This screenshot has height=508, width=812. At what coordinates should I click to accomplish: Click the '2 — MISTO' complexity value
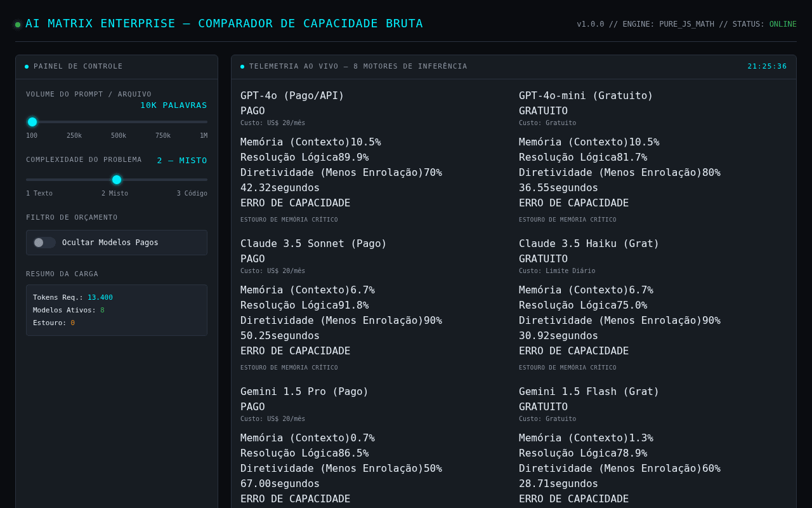click(182, 161)
